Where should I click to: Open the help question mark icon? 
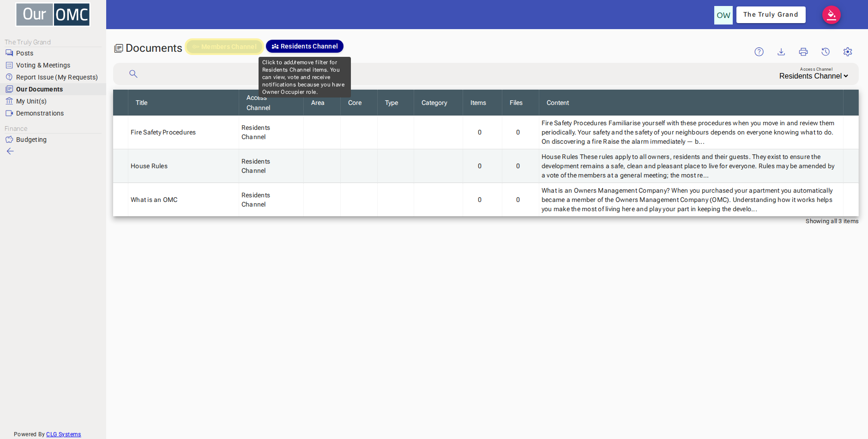click(x=759, y=52)
